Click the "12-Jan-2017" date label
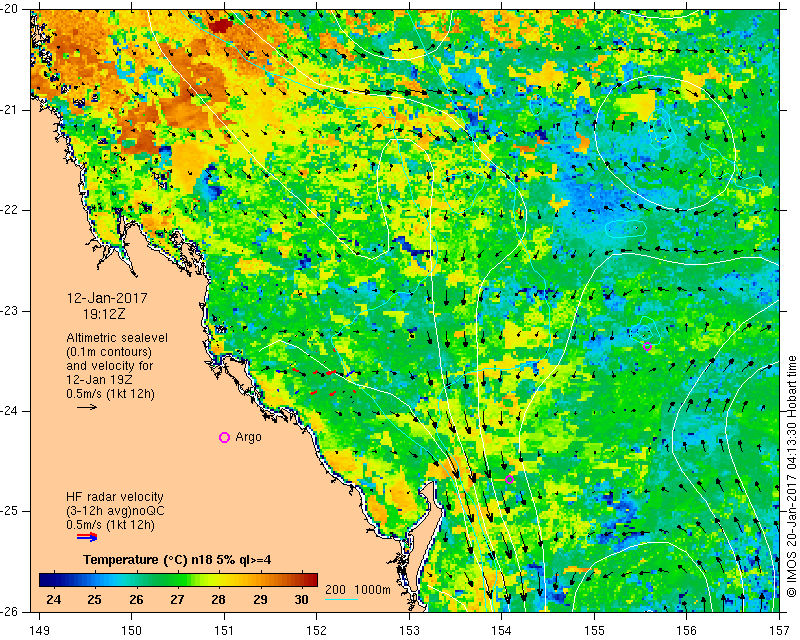 (107, 298)
